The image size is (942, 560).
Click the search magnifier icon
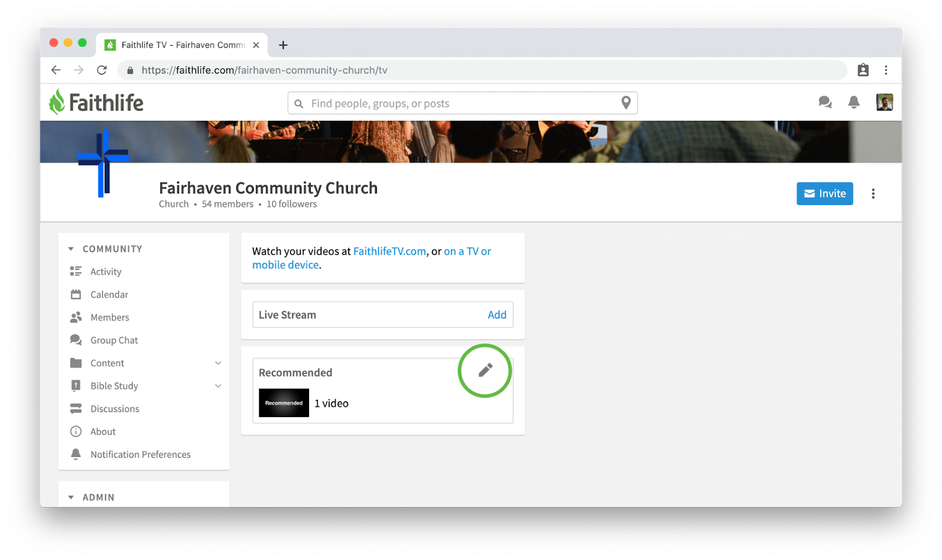(x=299, y=104)
